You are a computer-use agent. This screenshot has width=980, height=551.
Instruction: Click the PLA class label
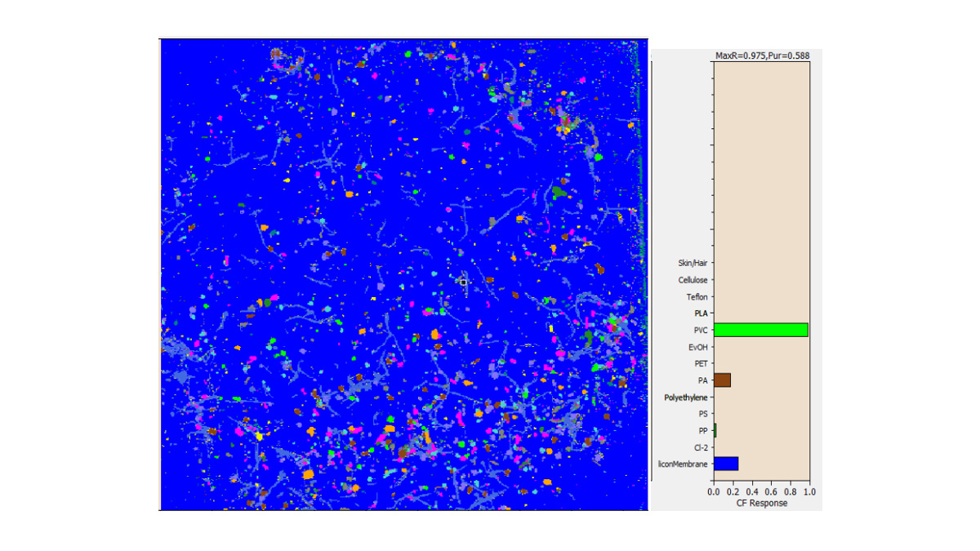(702, 313)
